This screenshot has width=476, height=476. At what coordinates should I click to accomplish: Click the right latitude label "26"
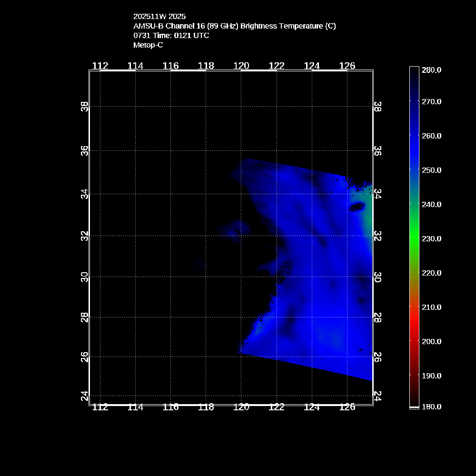pyautogui.click(x=377, y=357)
